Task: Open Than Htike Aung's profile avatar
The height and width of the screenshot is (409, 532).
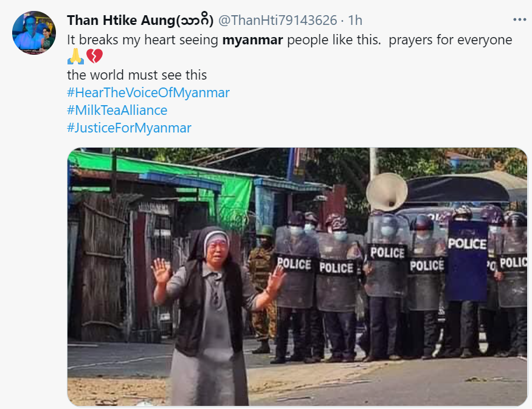Action: pyautogui.click(x=34, y=33)
